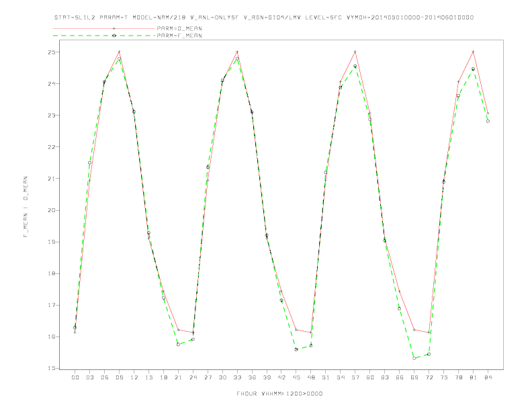Click x-axis tick label 42
The width and height of the screenshot is (532, 411).
coord(281,377)
